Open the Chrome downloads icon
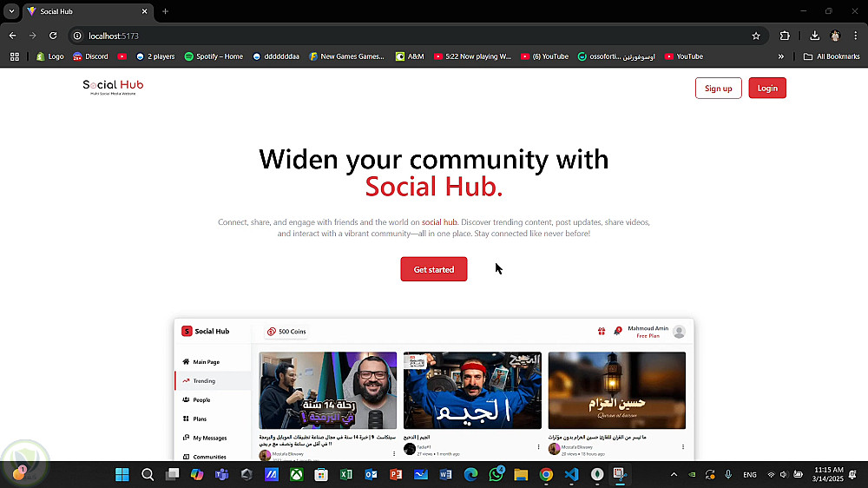This screenshot has width=868, height=488. click(814, 36)
